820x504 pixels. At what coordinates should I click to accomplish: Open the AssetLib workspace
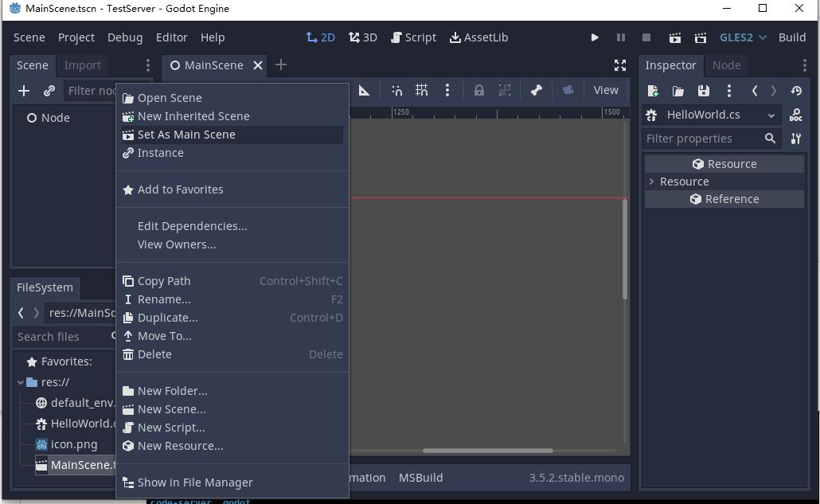[479, 37]
